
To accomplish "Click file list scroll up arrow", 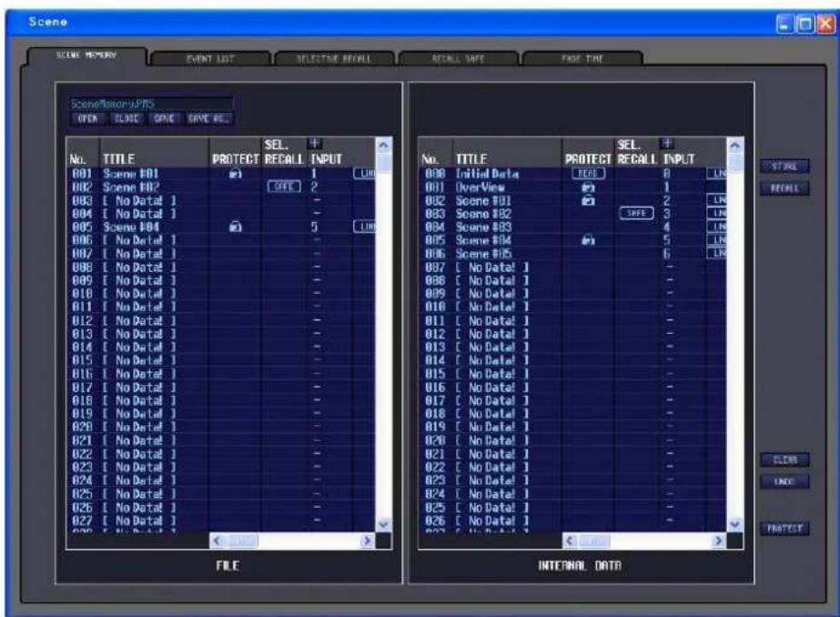I will pos(383,145).
